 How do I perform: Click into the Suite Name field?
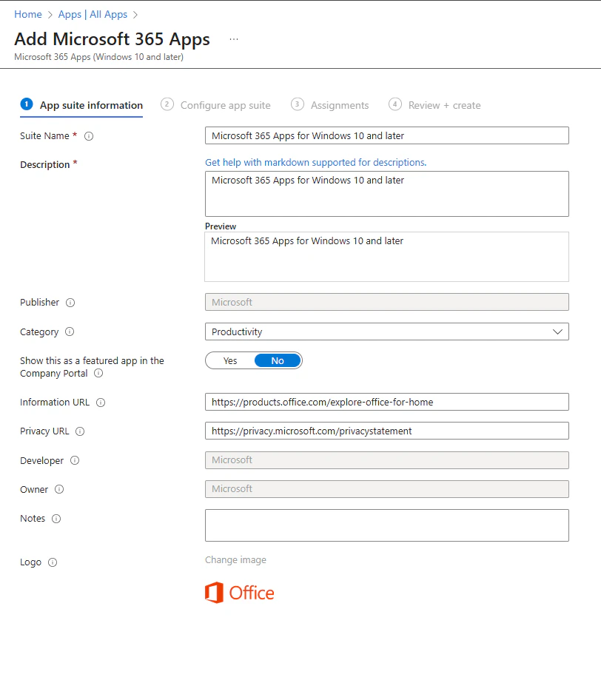pos(386,135)
